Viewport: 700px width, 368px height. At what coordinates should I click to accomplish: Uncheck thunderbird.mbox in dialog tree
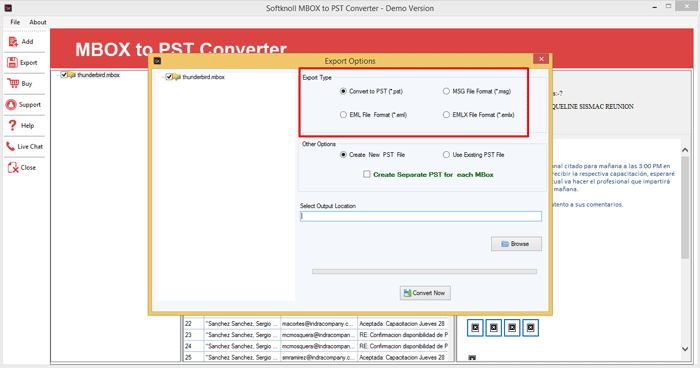(169, 77)
